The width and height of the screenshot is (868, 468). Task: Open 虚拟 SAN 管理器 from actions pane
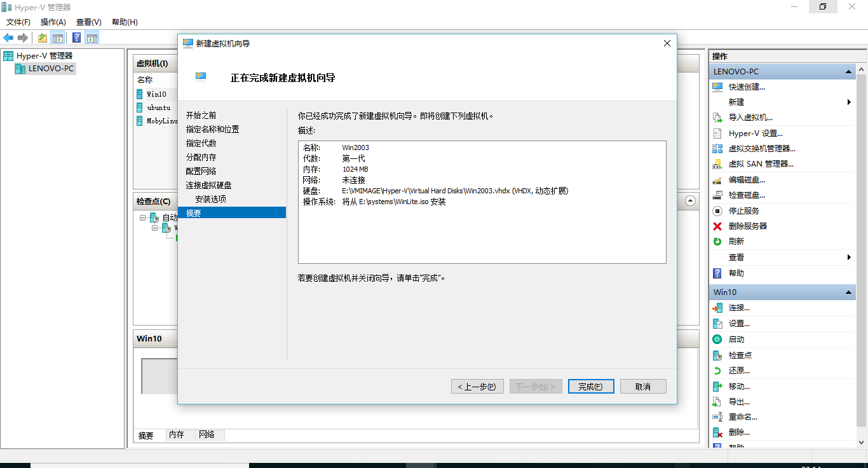click(761, 164)
